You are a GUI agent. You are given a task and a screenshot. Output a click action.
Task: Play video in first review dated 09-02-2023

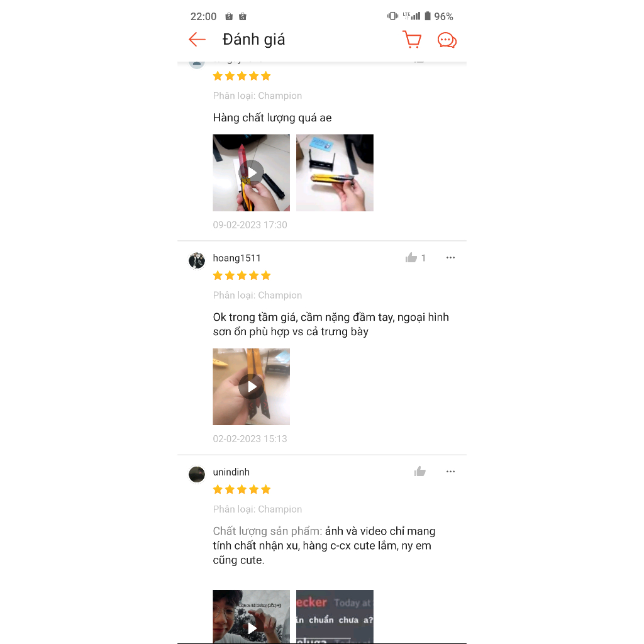pos(252,172)
